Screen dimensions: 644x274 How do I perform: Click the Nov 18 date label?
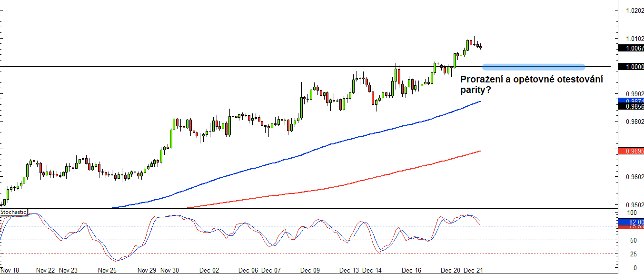tap(10, 270)
